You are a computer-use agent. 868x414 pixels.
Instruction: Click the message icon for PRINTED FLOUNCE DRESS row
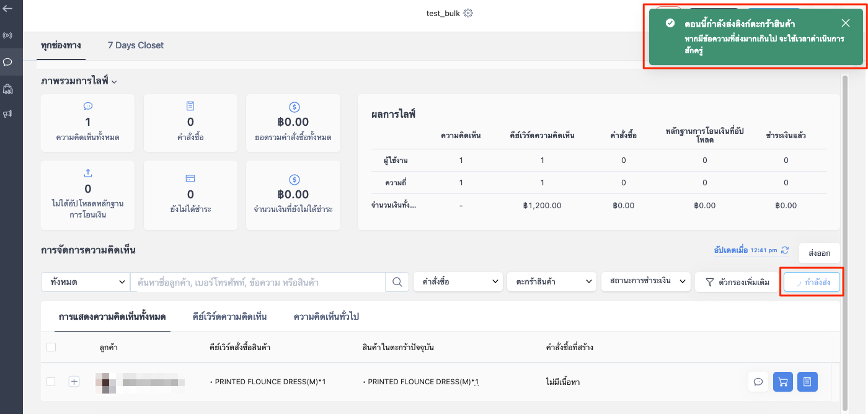pos(758,382)
